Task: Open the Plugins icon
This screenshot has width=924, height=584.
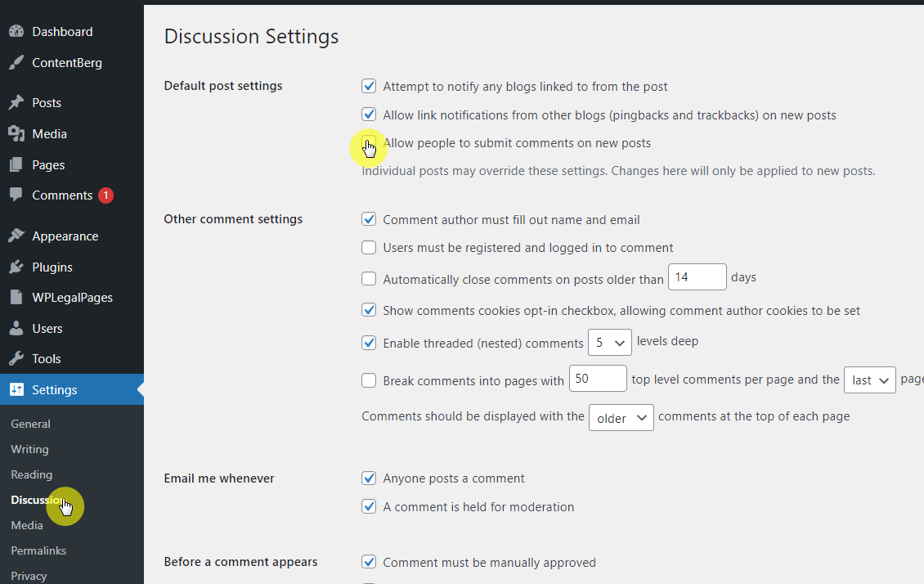Action: tap(18, 266)
